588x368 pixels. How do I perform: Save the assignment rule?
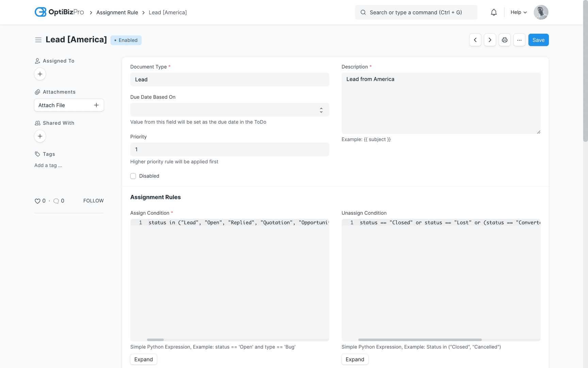tap(538, 40)
